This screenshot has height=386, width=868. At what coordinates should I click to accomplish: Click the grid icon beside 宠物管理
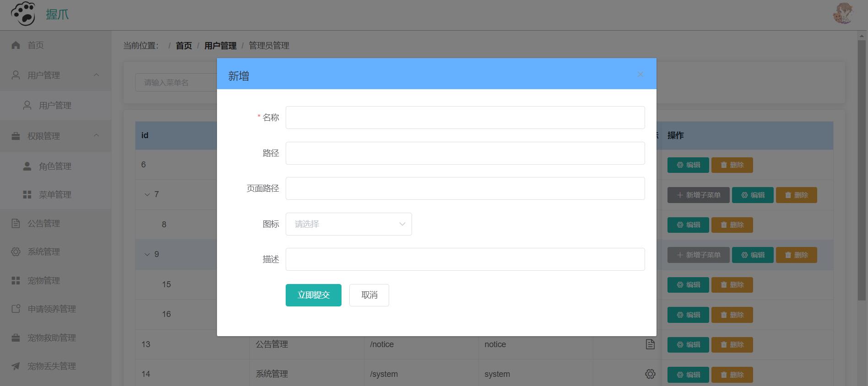click(16, 280)
